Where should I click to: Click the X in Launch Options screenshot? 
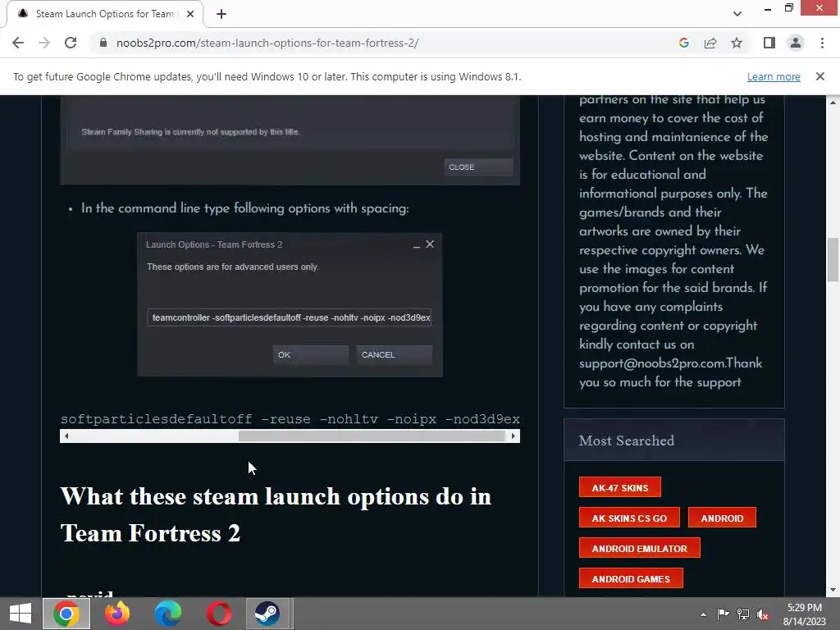coord(430,244)
